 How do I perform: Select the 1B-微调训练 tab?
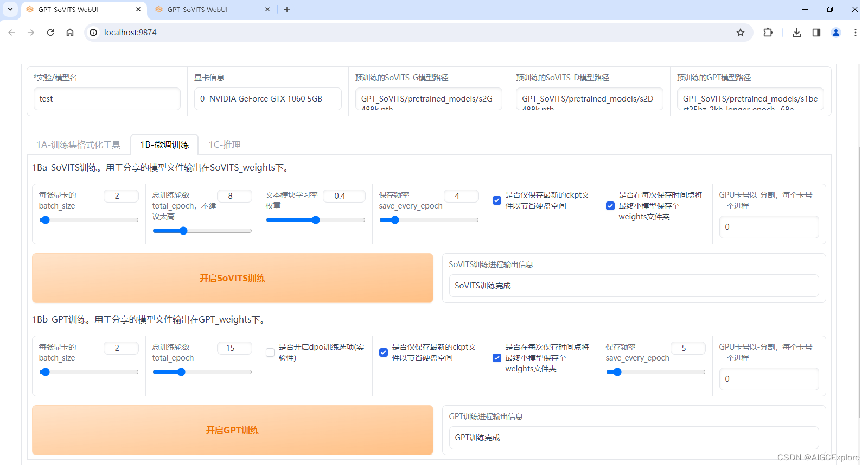point(164,144)
